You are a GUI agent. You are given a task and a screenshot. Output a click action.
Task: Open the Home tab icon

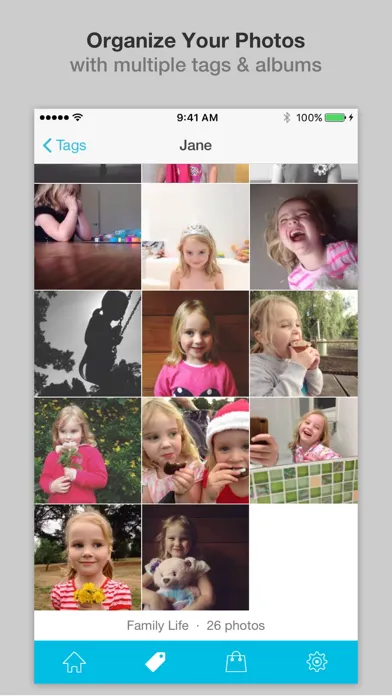(x=74, y=662)
